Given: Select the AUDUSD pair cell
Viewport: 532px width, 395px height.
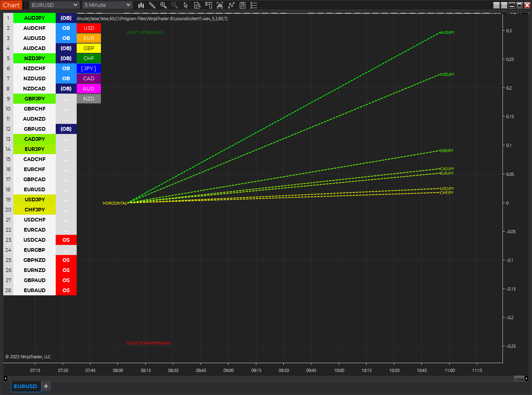Looking at the screenshot, I should click(x=34, y=38).
